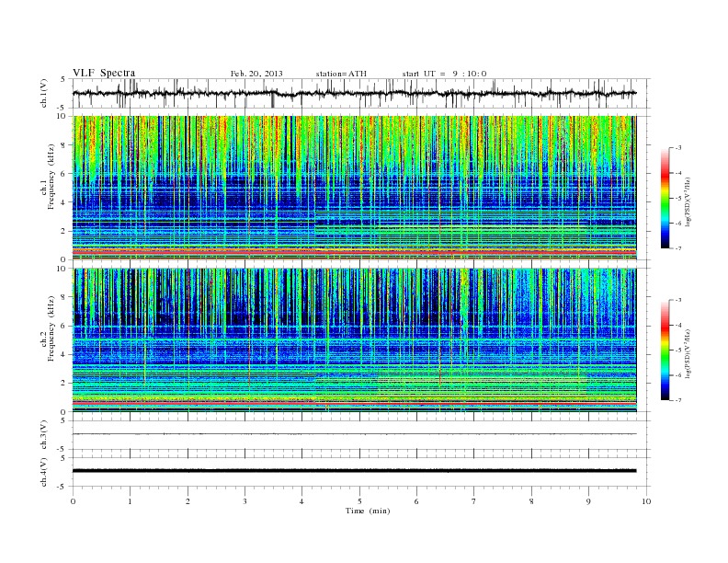Click the ch.2 spectrogram 4 kHz tick label
This screenshot has width=728, height=563.
click(63, 354)
